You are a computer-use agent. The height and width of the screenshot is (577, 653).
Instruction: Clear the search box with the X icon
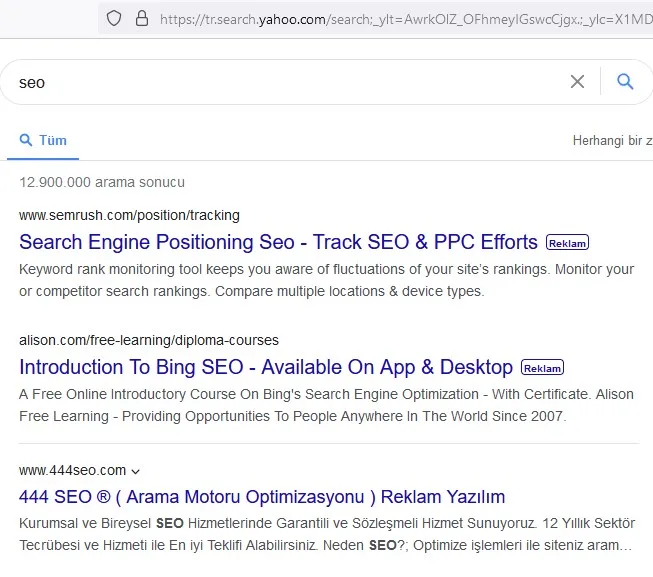(577, 82)
